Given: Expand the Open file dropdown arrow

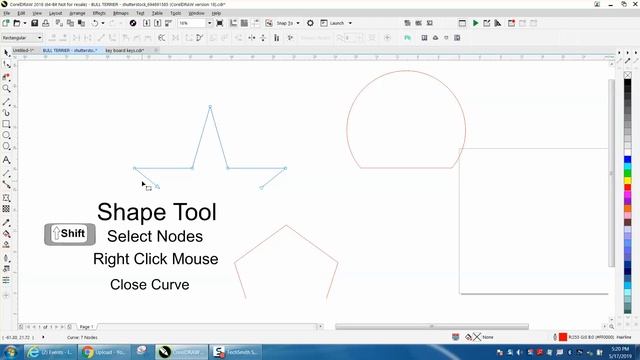Looking at the screenshot, I should tap(24, 23).
